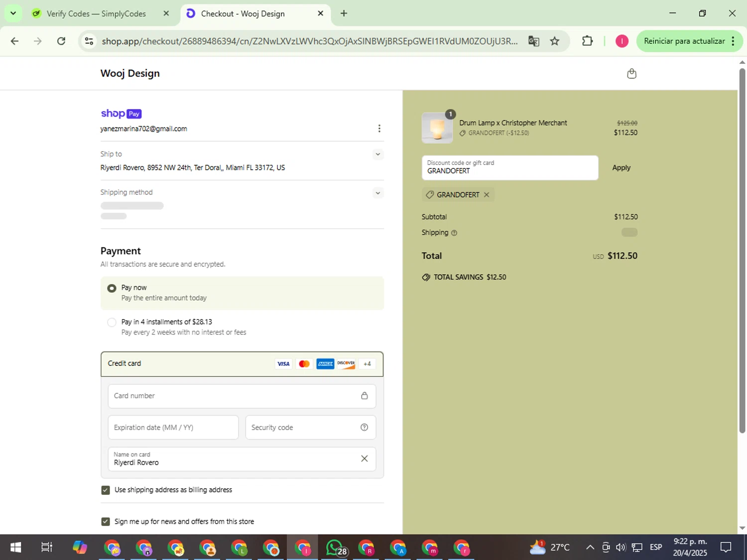The width and height of the screenshot is (747, 560).
Task: Toggle Use shipping address as billing address
Action: (106, 490)
